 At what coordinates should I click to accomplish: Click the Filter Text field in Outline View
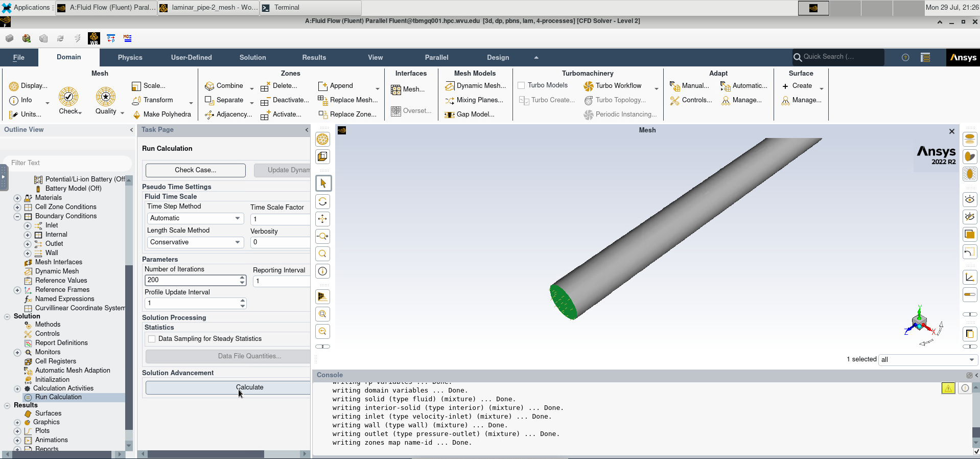click(x=66, y=163)
